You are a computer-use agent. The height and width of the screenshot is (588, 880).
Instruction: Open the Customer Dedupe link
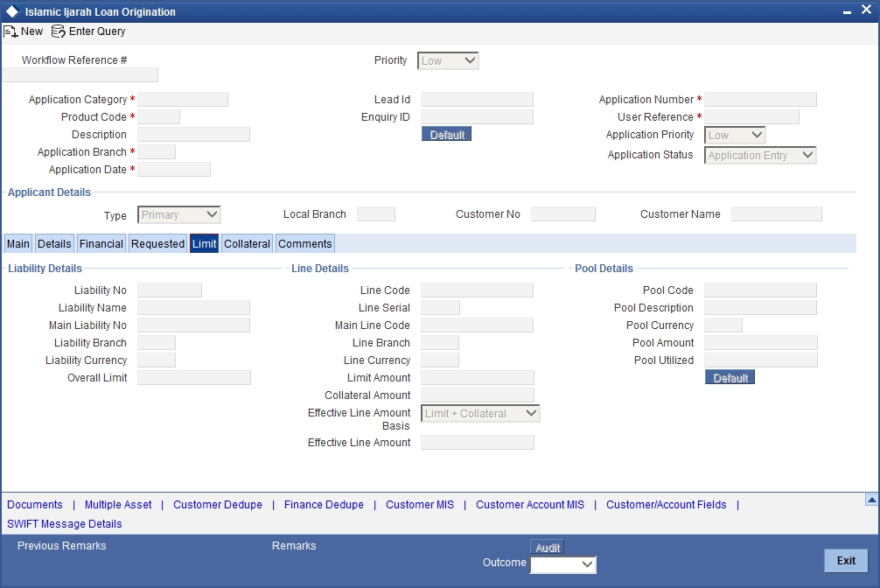click(218, 504)
